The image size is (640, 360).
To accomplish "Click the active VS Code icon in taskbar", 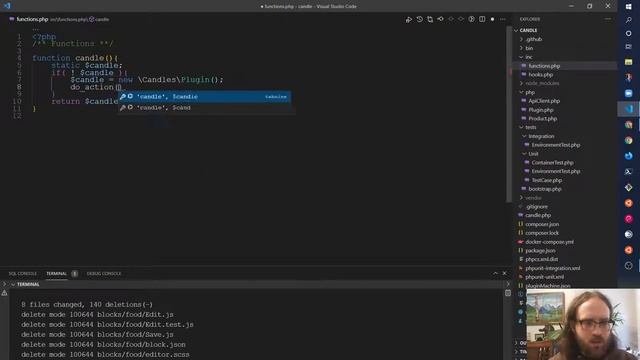I will [x=629, y=109].
